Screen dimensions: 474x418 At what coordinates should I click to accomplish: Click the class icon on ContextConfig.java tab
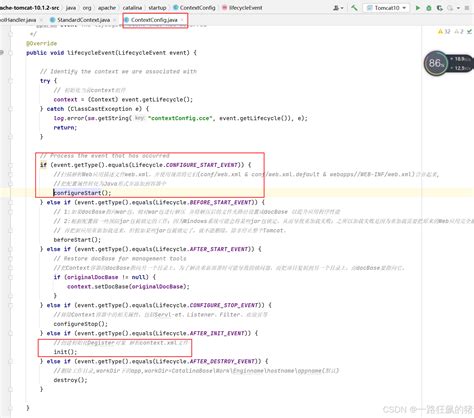(127, 20)
